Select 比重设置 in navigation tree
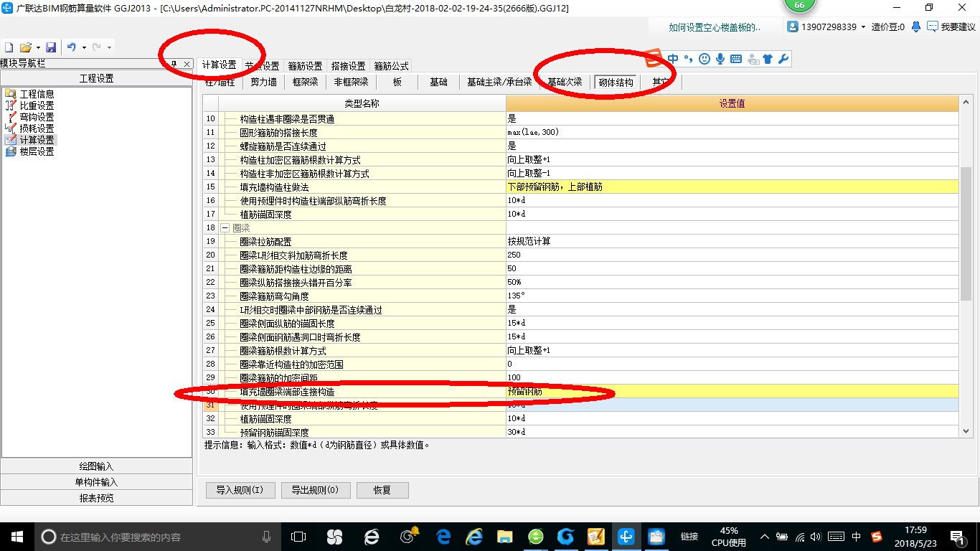The height and width of the screenshot is (551, 980). coord(37,105)
